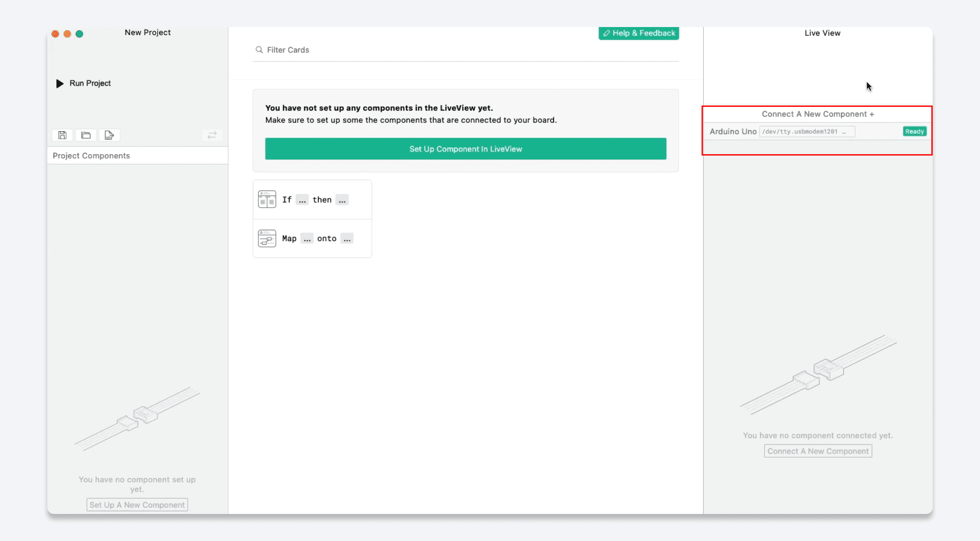Click the open project folder icon
The height and width of the screenshot is (541, 980).
pos(86,135)
